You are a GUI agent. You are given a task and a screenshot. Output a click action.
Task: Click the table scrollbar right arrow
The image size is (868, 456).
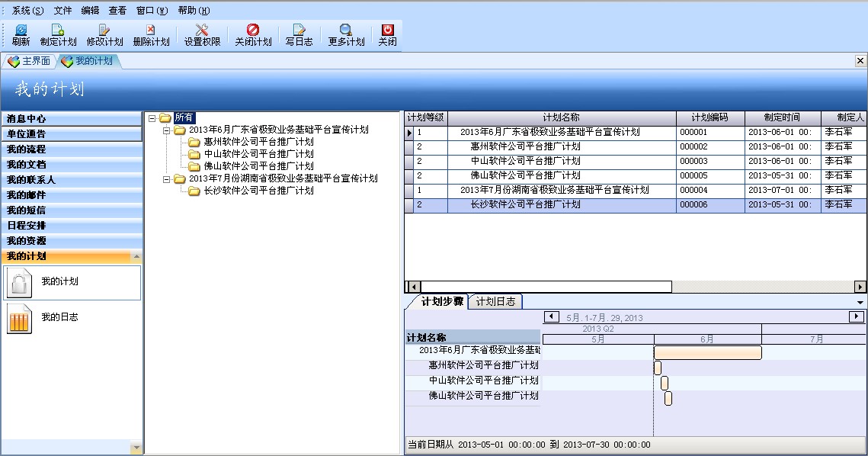pos(860,287)
